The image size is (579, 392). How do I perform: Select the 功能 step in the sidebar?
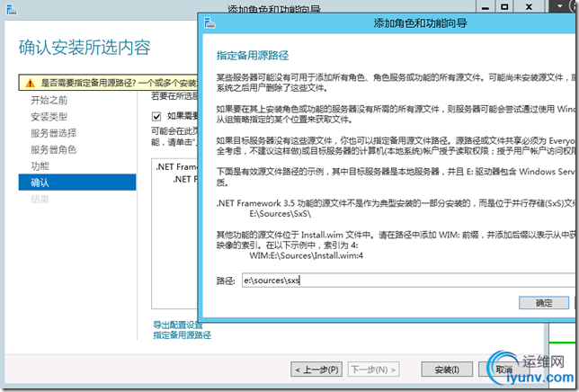[x=40, y=166]
